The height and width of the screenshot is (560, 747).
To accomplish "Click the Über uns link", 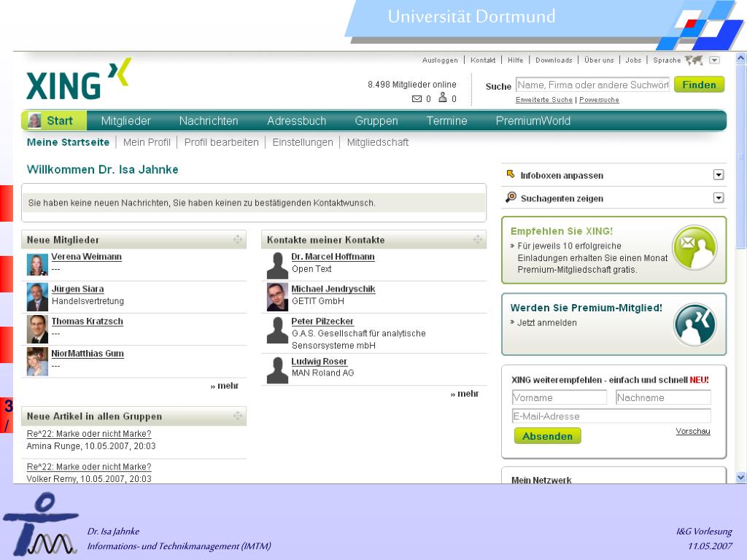I will pos(599,60).
